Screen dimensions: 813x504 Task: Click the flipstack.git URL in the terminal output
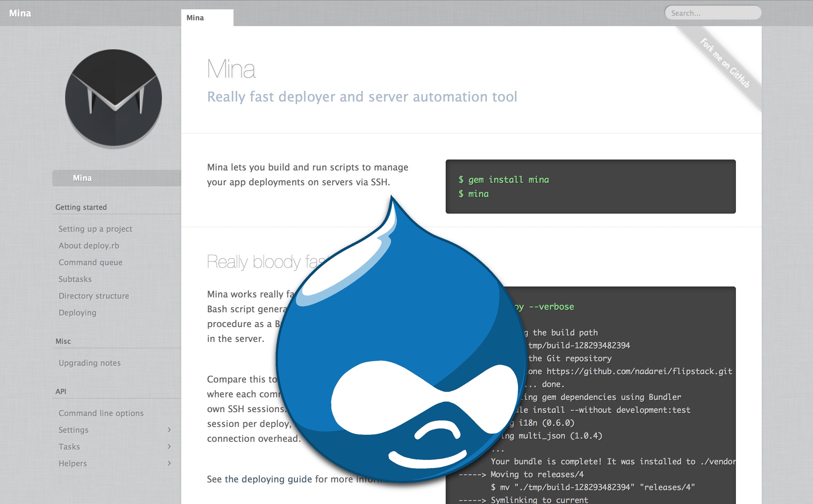[x=639, y=371]
